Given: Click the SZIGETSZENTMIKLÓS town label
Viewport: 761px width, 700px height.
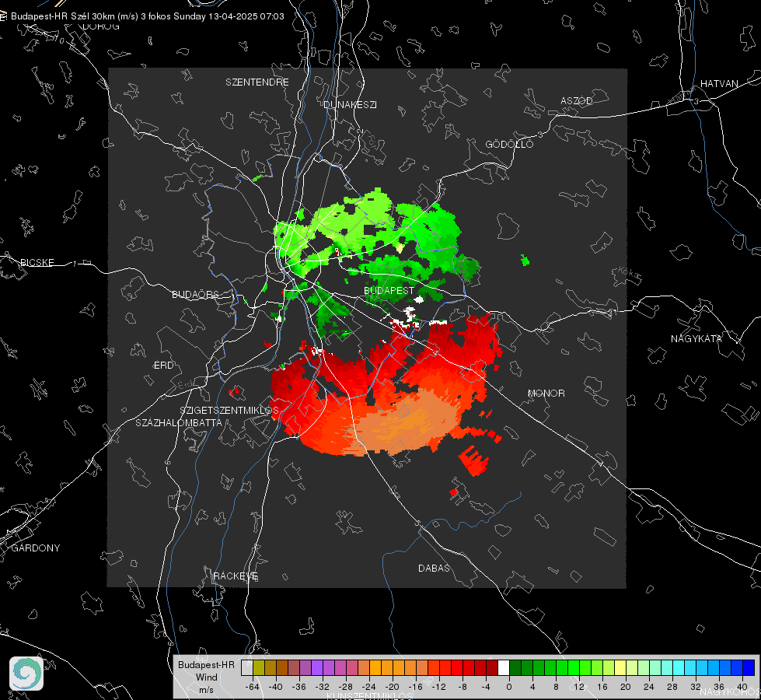Looking at the screenshot, I should [229, 411].
